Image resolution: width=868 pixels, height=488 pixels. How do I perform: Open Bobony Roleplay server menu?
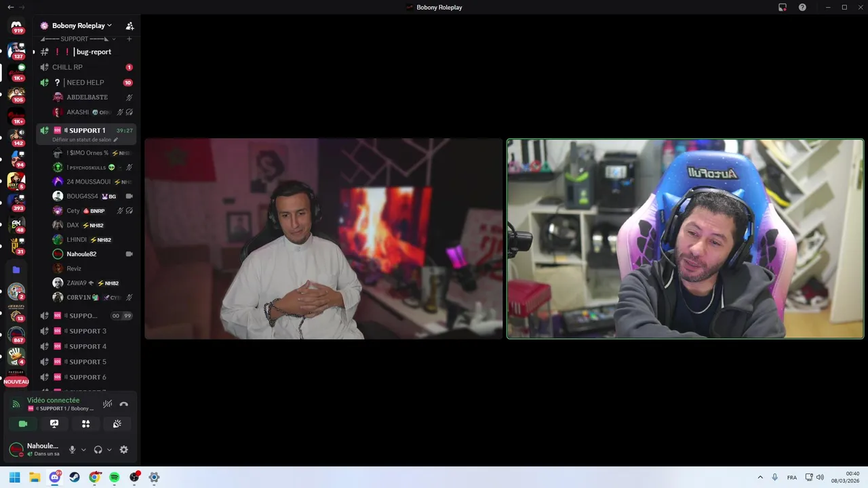pos(81,26)
